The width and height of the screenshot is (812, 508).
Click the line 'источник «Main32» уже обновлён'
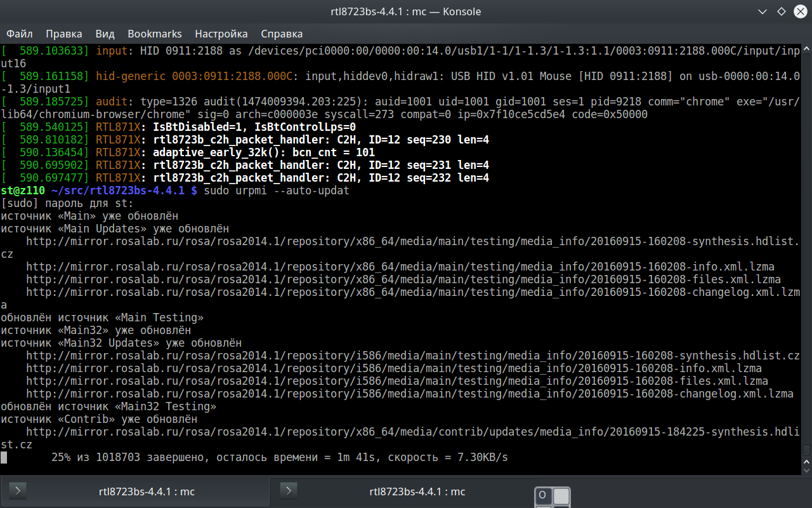click(96, 330)
